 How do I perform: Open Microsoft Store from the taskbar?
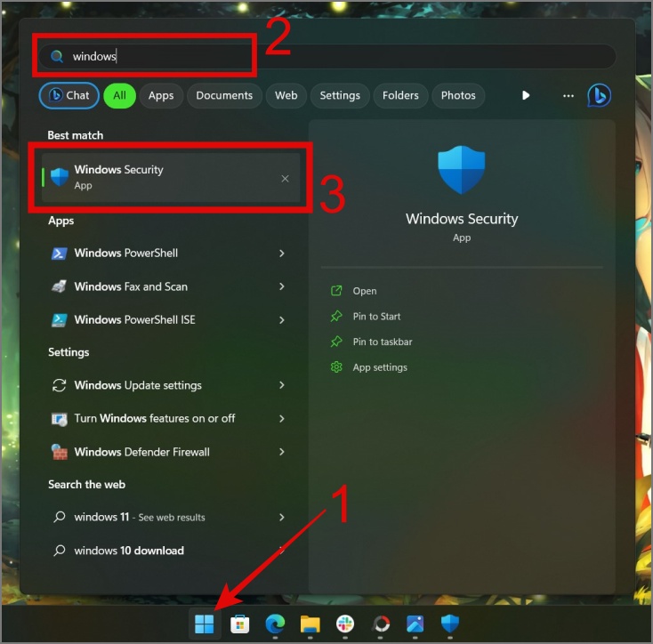[240, 624]
